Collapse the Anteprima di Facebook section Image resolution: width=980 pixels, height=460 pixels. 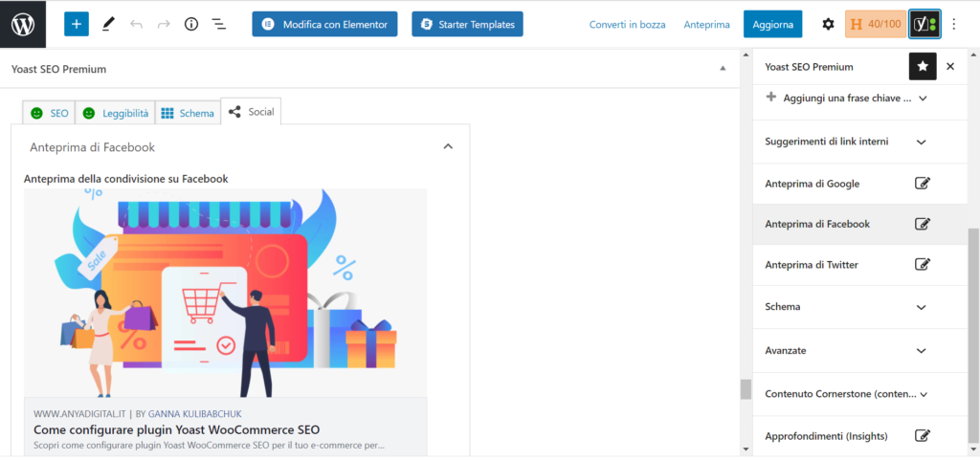(447, 147)
